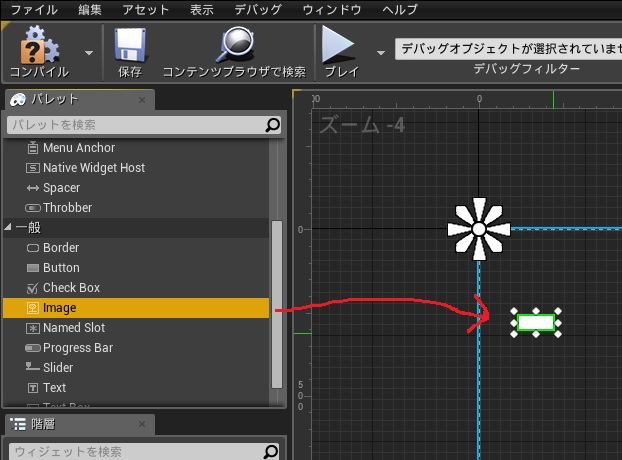Click the Slider widget icon
Viewport: 622px width, 460px height.
[33, 366]
